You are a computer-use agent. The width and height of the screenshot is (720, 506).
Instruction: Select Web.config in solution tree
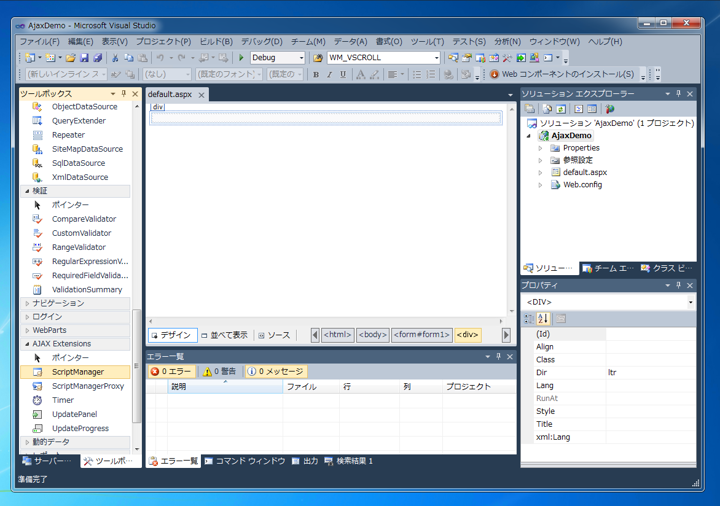click(x=582, y=185)
